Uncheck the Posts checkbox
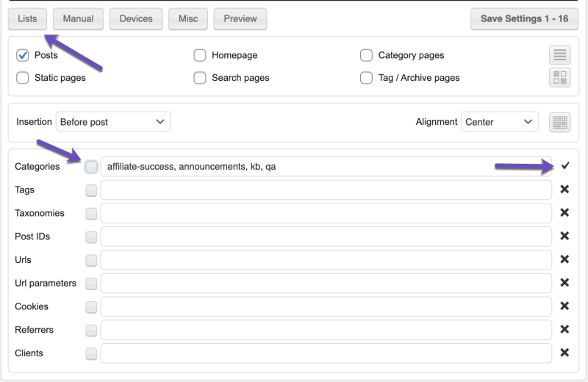The image size is (588, 382). click(x=22, y=55)
